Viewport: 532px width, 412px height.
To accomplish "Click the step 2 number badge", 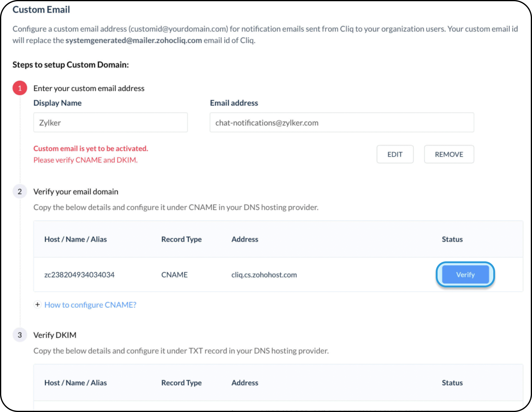I will 20,191.
